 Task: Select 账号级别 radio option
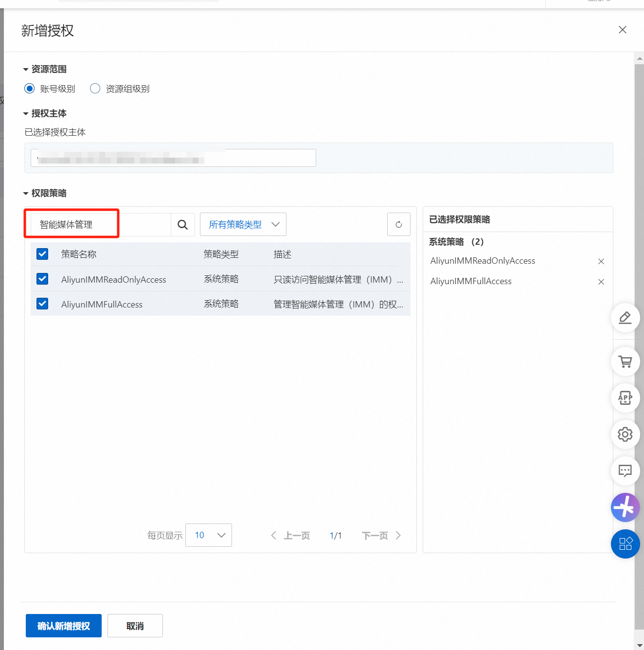[x=30, y=89]
